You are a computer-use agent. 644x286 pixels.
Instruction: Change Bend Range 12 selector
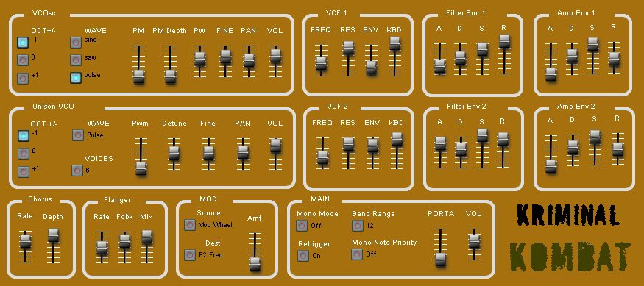coord(357,226)
